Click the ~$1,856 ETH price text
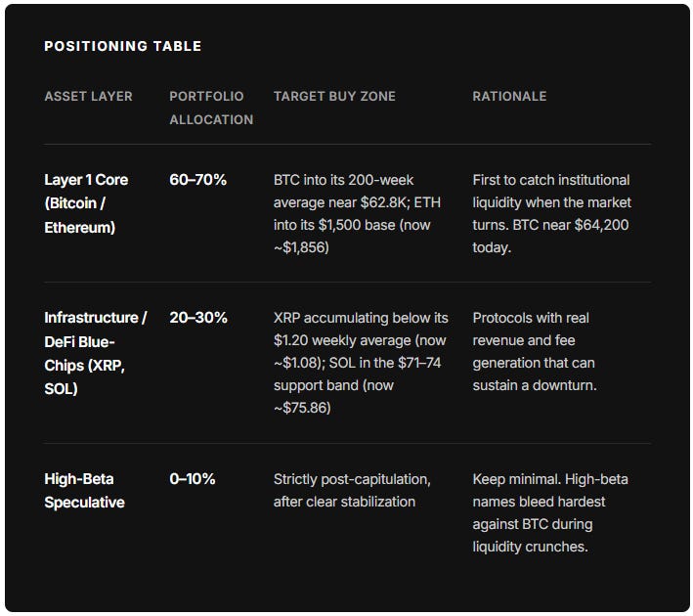693x616 pixels. pos(301,247)
